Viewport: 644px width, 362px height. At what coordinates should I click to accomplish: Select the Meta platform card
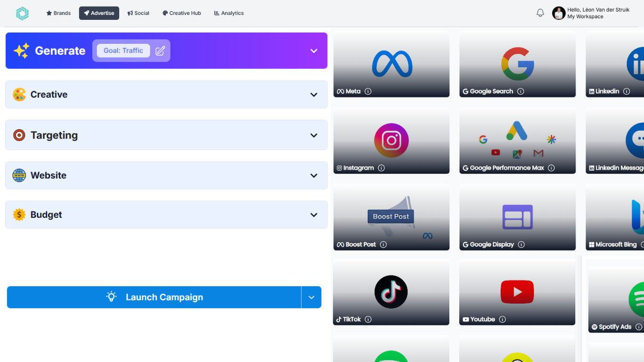(391, 64)
